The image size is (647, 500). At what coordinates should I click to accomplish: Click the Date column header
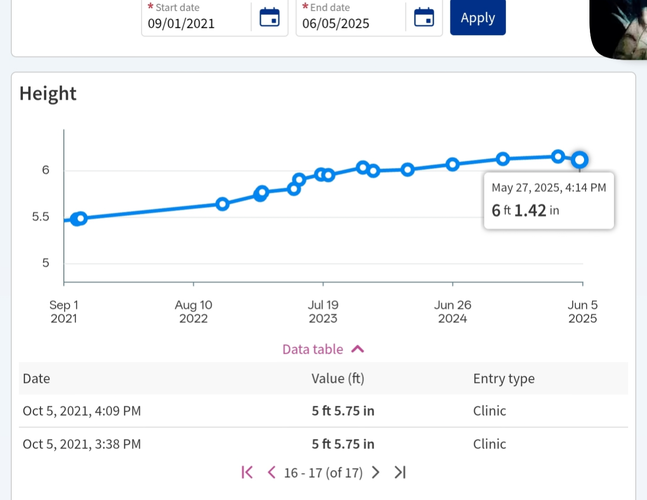[x=37, y=379]
